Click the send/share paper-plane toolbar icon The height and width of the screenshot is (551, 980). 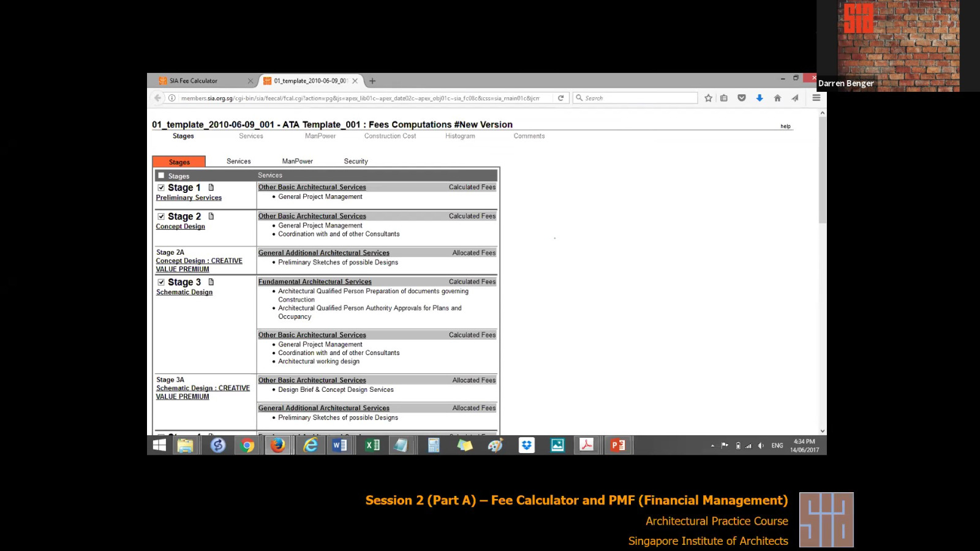point(795,98)
